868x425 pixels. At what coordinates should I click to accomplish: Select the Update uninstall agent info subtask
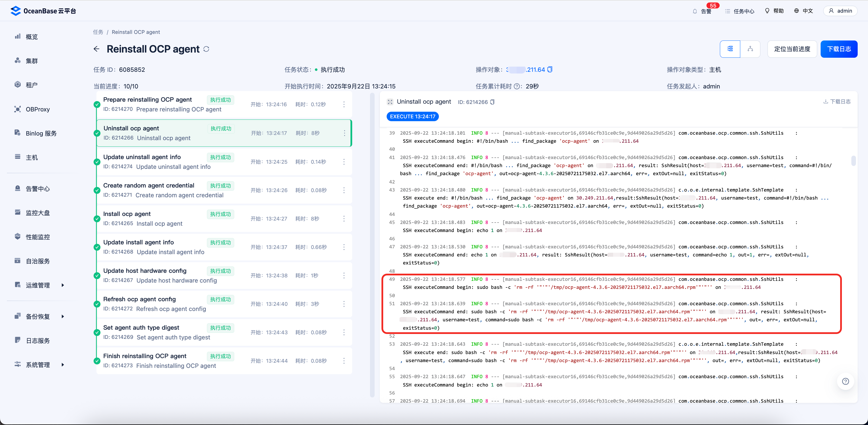pyautogui.click(x=224, y=162)
